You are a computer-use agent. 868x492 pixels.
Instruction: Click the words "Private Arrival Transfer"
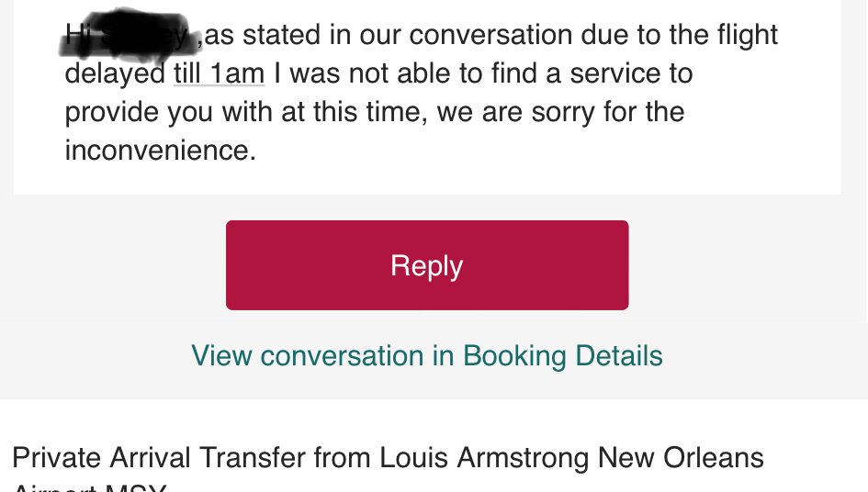pos(158,458)
